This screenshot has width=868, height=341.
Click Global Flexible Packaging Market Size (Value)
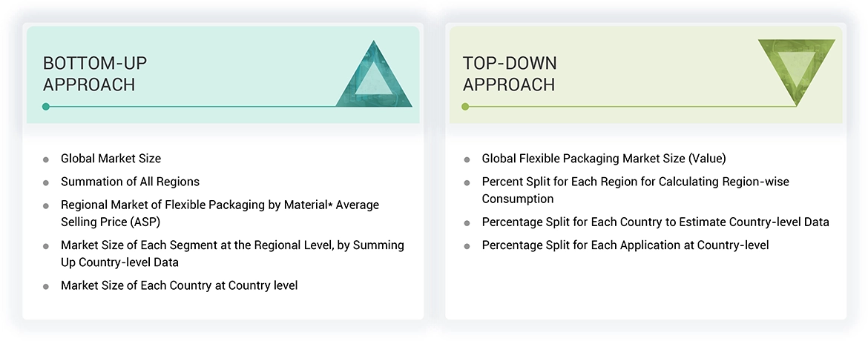(x=603, y=159)
